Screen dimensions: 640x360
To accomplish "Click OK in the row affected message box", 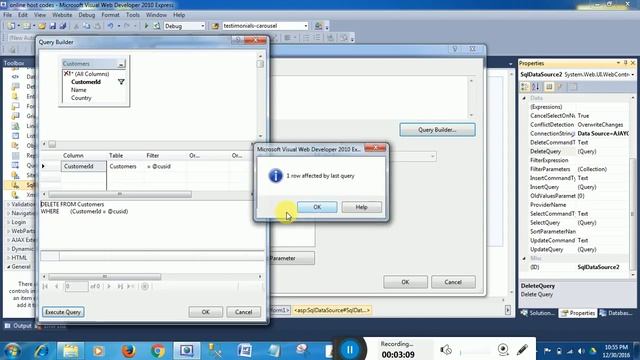I will 317,207.
